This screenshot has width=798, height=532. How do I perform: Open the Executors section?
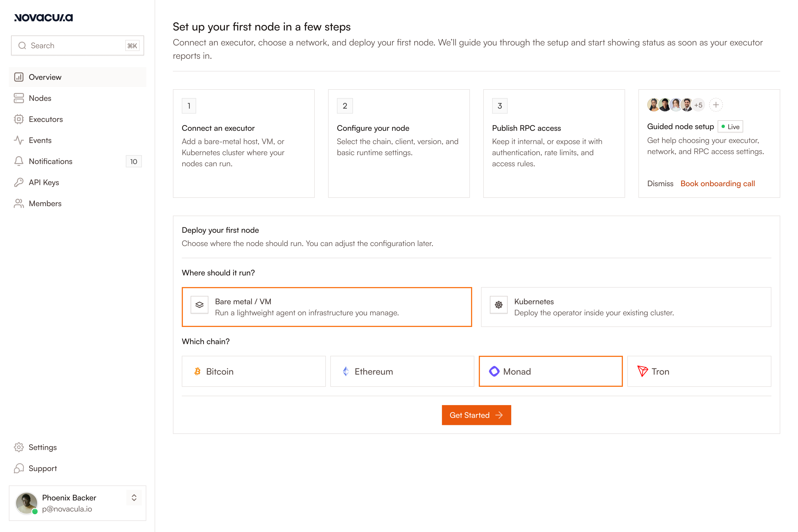click(77, 119)
